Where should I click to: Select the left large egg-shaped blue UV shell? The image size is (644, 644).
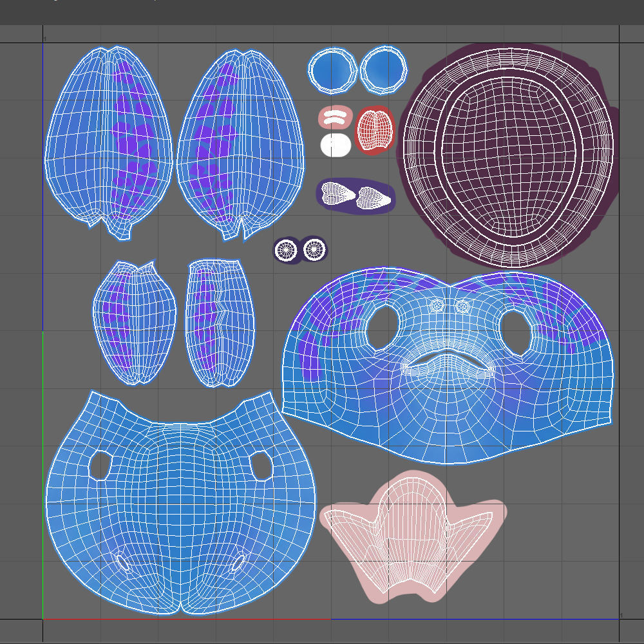[108, 143]
